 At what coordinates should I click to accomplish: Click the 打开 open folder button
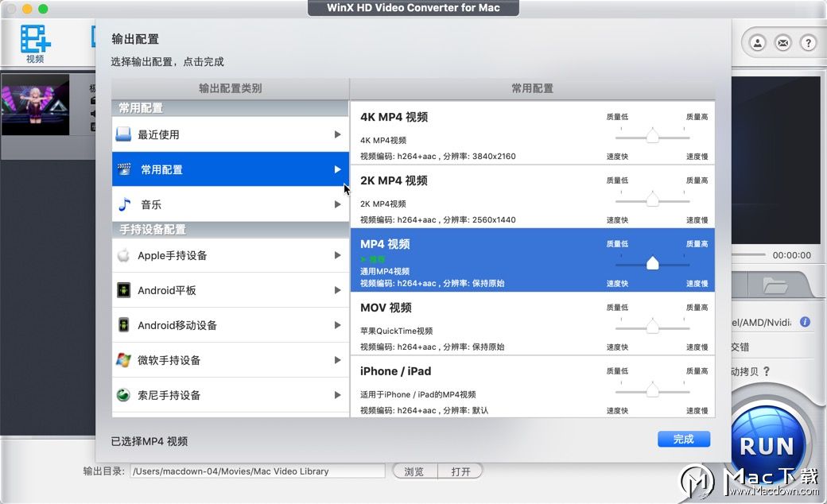coord(460,471)
